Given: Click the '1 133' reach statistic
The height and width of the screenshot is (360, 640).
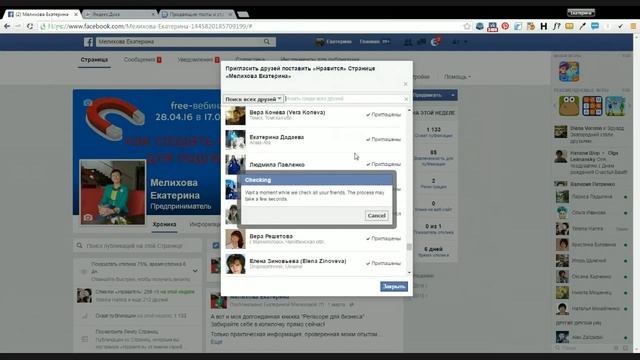Looking at the screenshot, I should click(433, 130).
